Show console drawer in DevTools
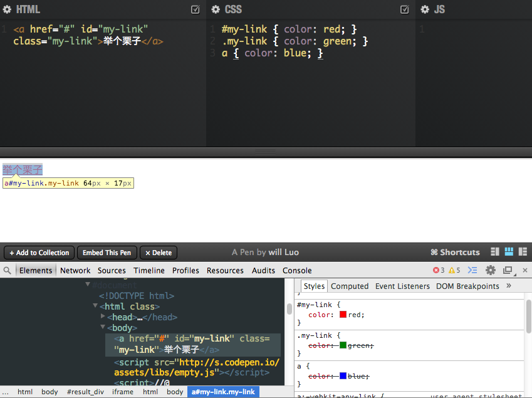The image size is (532, 398). click(x=472, y=270)
